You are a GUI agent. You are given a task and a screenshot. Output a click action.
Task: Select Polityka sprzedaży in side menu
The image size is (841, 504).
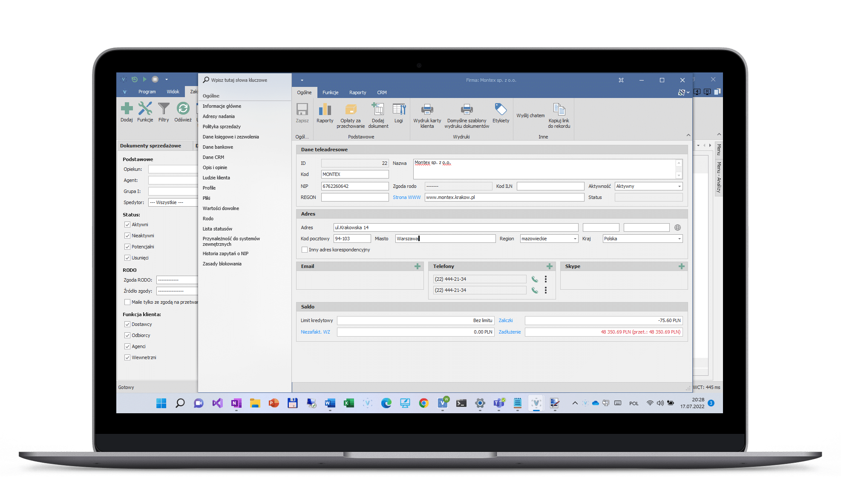[x=222, y=127]
